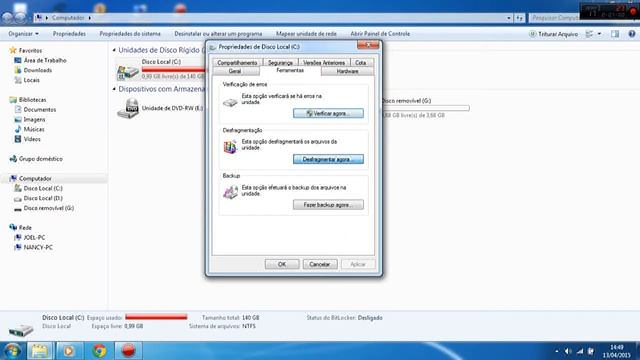Open Windows Explorer from taskbar
Image resolution: width=640 pixels, height=360 pixels.
pyautogui.click(x=40, y=351)
